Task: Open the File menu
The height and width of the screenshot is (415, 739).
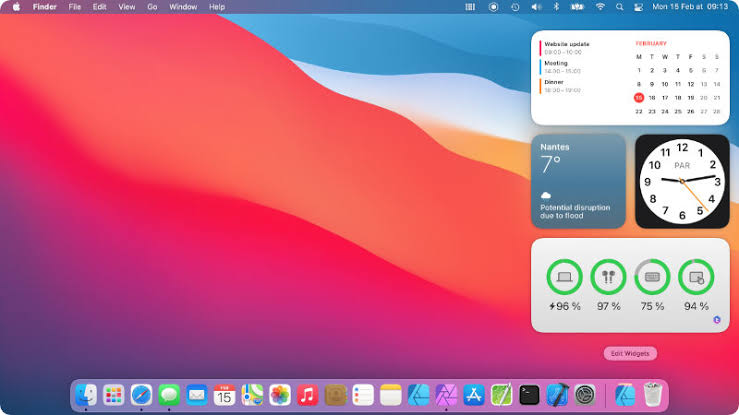Action: click(x=74, y=7)
